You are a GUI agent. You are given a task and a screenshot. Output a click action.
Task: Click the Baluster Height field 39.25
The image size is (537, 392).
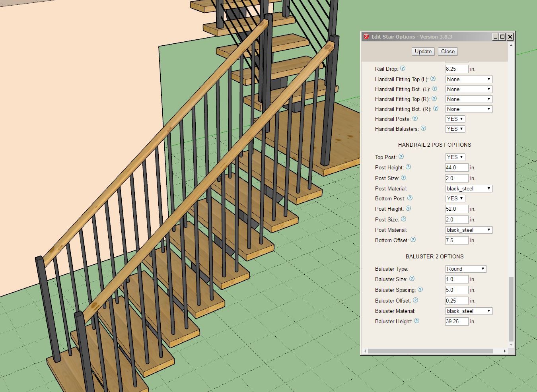(x=457, y=321)
